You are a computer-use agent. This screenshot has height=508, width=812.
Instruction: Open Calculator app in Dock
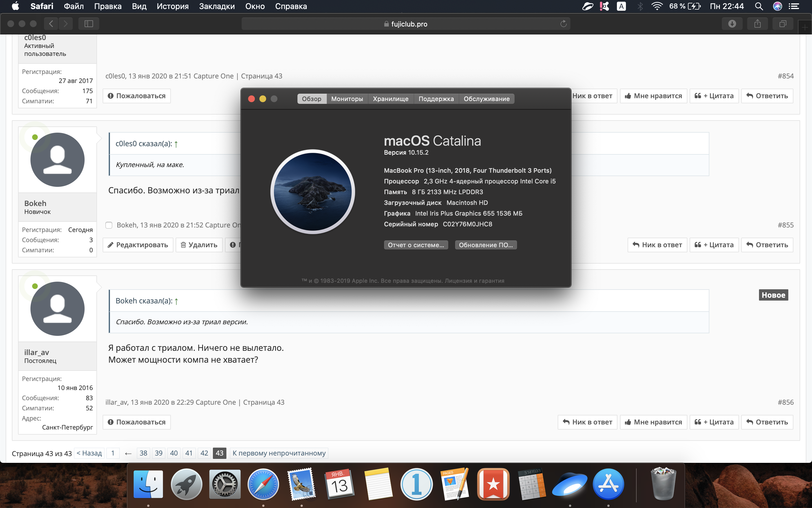(531, 485)
